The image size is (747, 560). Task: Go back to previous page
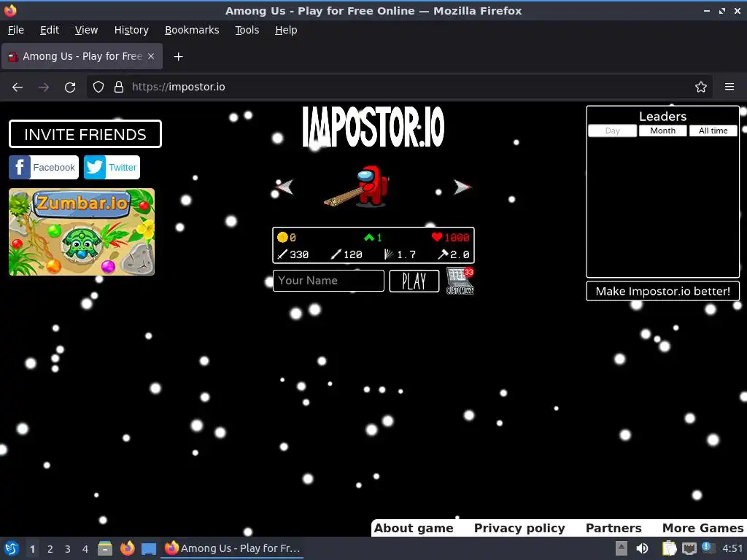click(x=18, y=87)
